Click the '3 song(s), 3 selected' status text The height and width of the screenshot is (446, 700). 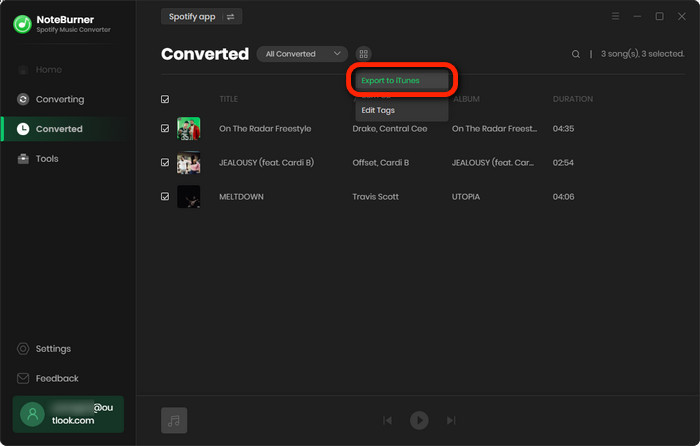pyautogui.click(x=642, y=54)
